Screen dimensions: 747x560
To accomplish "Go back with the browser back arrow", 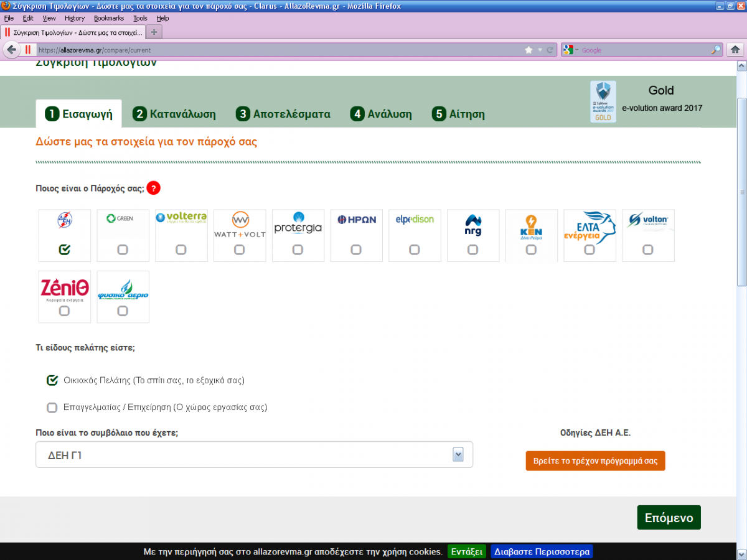I will pyautogui.click(x=11, y=50).
